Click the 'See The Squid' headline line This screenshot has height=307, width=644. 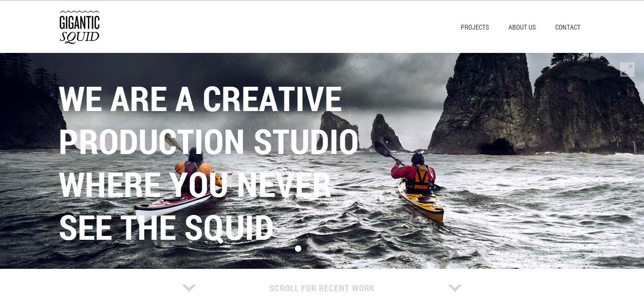166,228
